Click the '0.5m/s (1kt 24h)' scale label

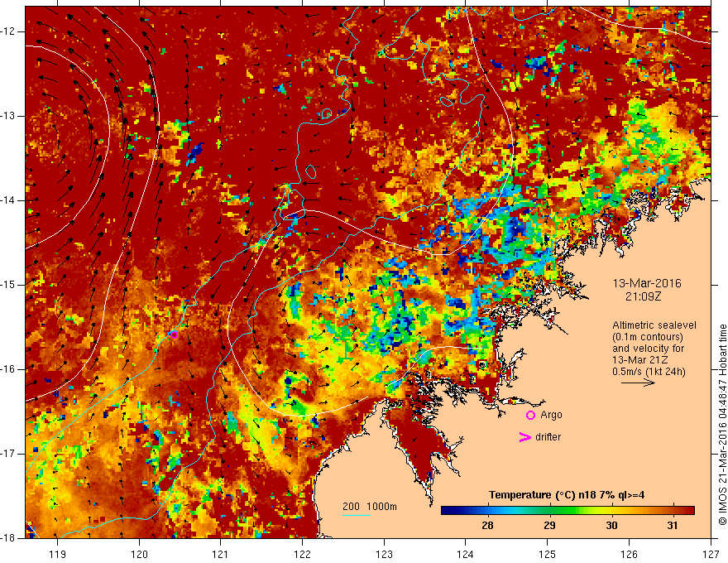pos(649,372)
